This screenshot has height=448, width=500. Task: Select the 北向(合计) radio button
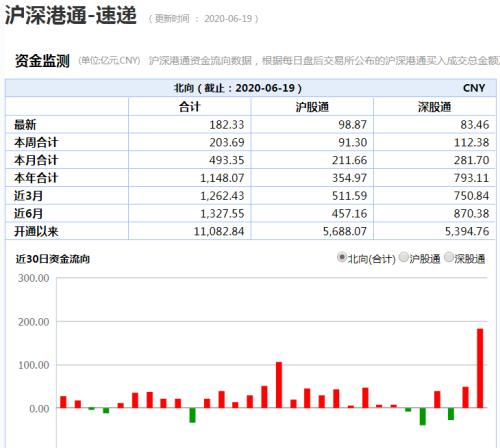[341, 257]
